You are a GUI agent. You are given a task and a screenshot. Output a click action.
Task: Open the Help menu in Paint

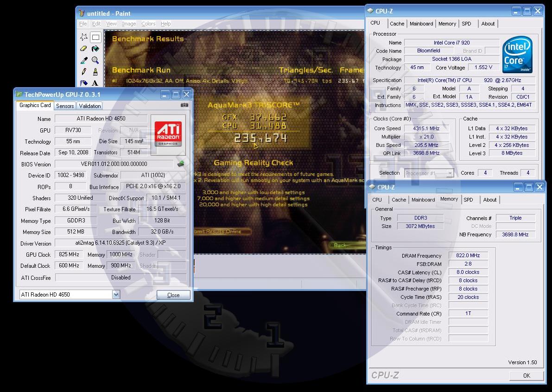166,24
